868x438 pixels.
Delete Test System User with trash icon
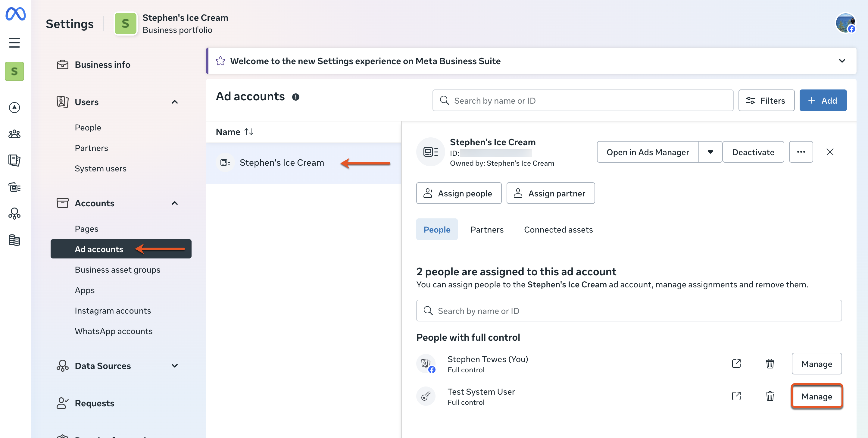coord(770,396)
